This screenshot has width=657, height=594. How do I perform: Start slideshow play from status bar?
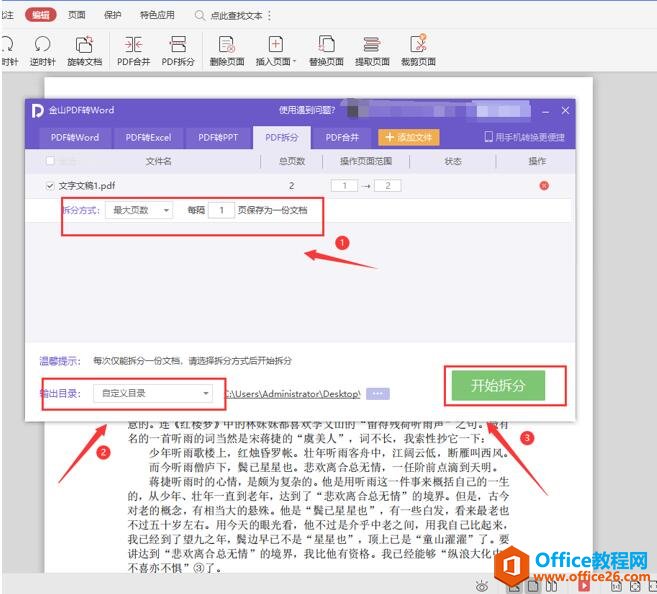[x=584, y=586]
